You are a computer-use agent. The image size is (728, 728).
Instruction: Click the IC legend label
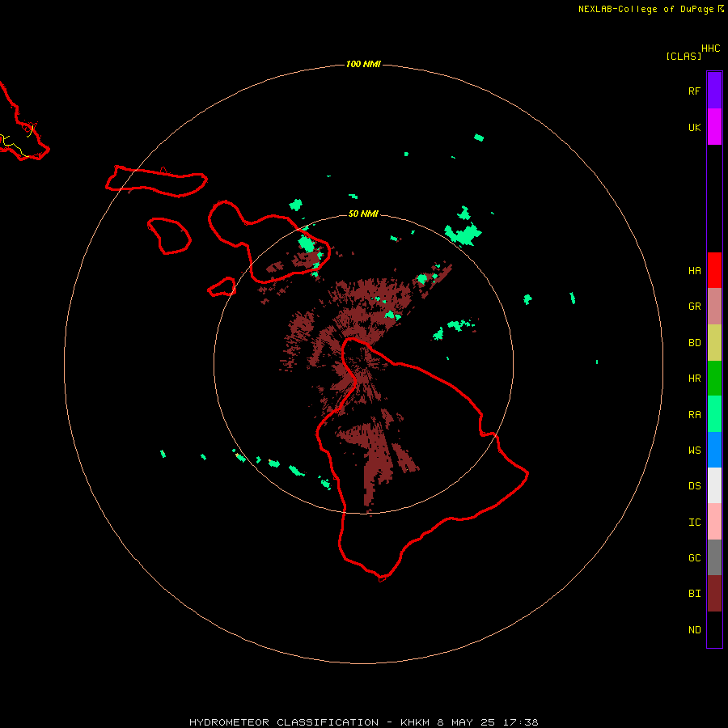tap(694, 523)
